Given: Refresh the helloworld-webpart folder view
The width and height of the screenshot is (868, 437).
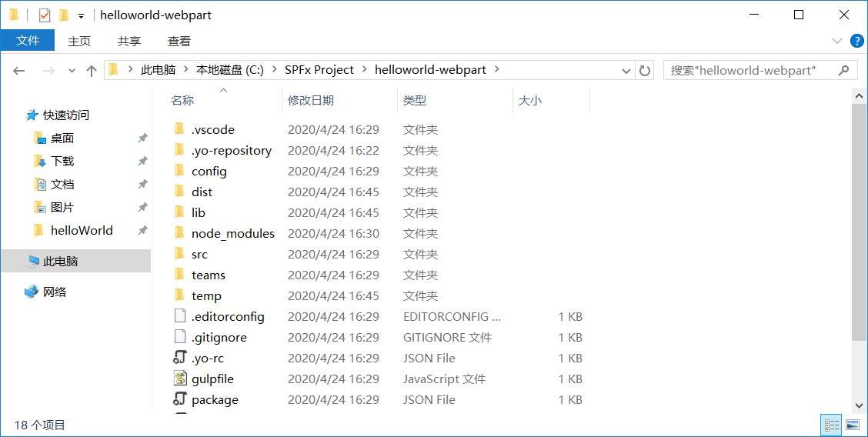Looking at the screenshot, I should tap(644, 70).
